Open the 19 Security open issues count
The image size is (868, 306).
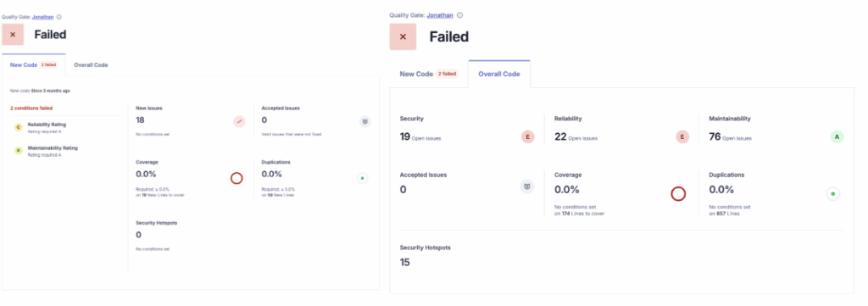[x=405, y=136]
